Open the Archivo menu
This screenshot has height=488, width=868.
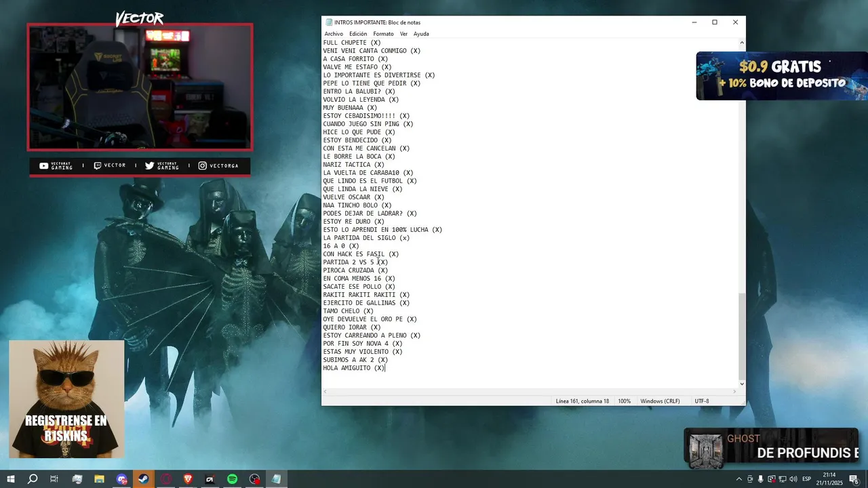tap(334, 34)
